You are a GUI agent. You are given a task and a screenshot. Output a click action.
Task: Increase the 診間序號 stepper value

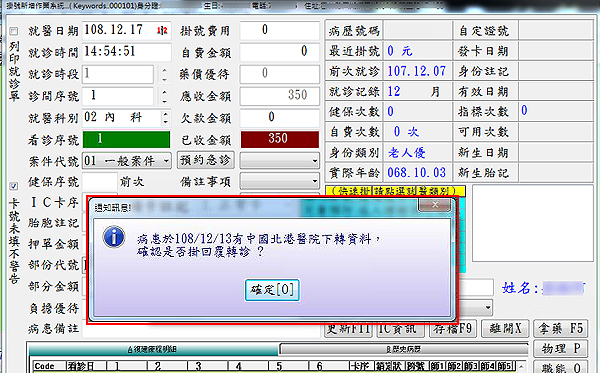(x=165, y=92)
